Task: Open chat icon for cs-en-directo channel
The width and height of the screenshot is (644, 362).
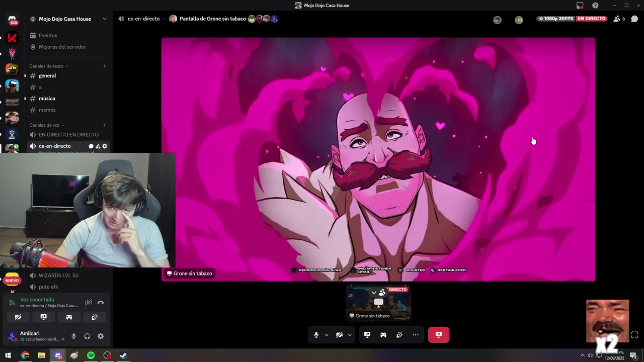Action: click(91, 146)
